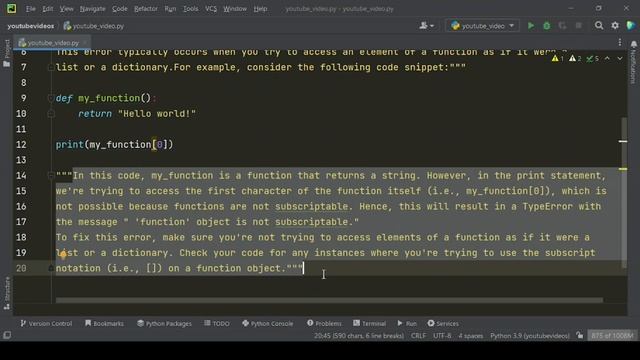The height and width of the screenshot is (360, 640).
Task: Click the "Hello world!" string literal
Action: (x=157, y=114)
